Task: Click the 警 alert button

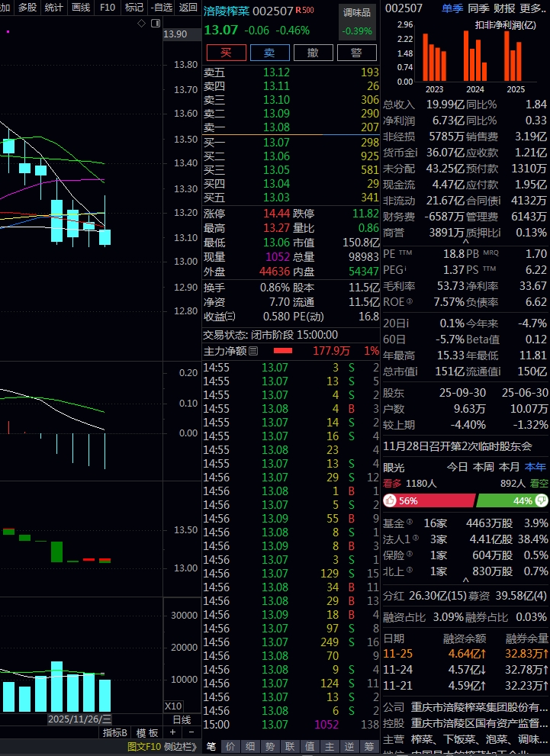Action: [x=357, y=53]
